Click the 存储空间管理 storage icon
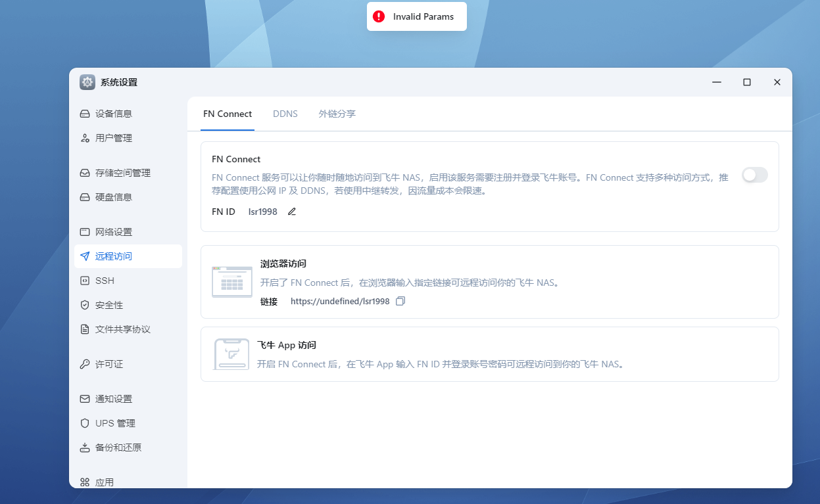This screenshot has height=504, width=820. (86, 173)
